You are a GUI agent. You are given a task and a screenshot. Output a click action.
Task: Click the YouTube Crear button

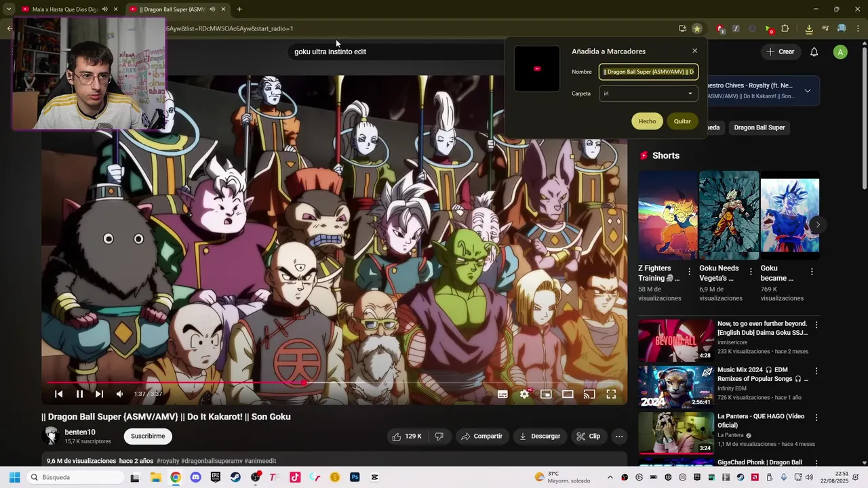pyautogui.click(x=780, y=52)
